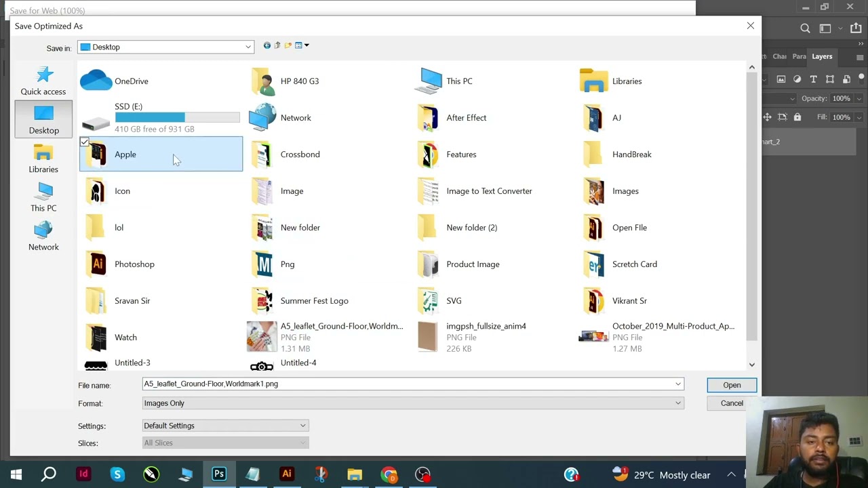The width and height of the screenshot is (868, 488).
Task: Close the Save Optimized As dialog
Action: coord(750,26)
